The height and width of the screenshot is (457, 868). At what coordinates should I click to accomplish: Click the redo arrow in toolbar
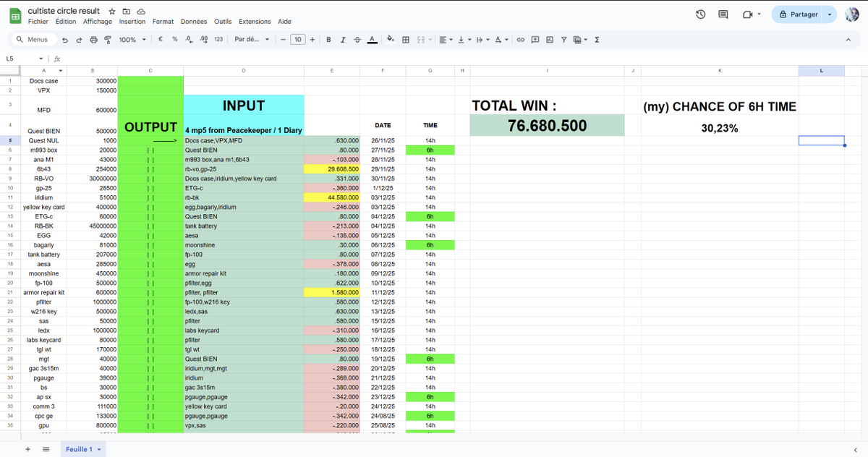79,40
